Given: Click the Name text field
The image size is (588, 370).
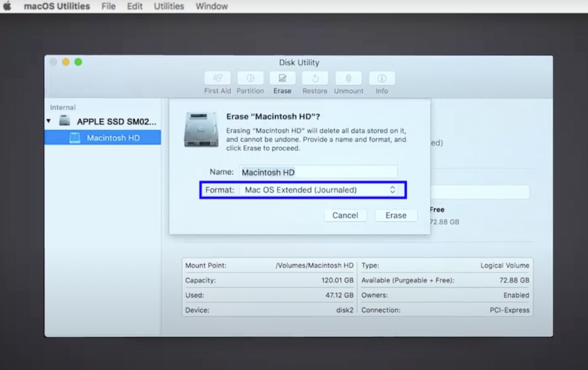Looking at the screenshot, I should click(x=318, y=172).
